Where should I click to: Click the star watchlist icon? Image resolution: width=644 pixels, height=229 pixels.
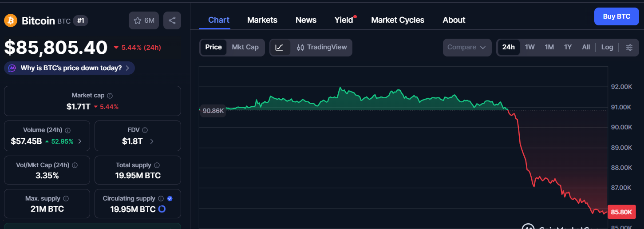138,20
